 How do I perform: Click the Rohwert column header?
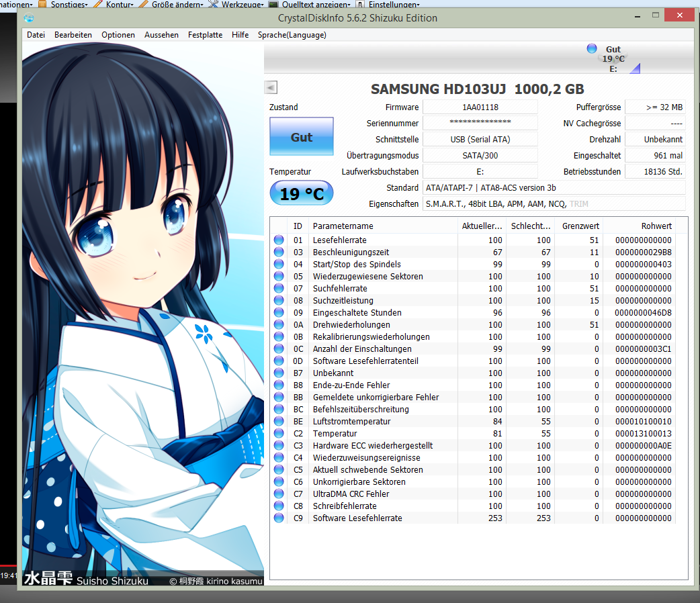coord(640,226)
